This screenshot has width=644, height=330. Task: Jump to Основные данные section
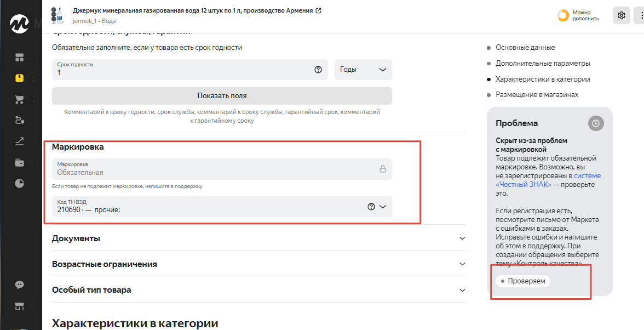(x=525, y=48)
